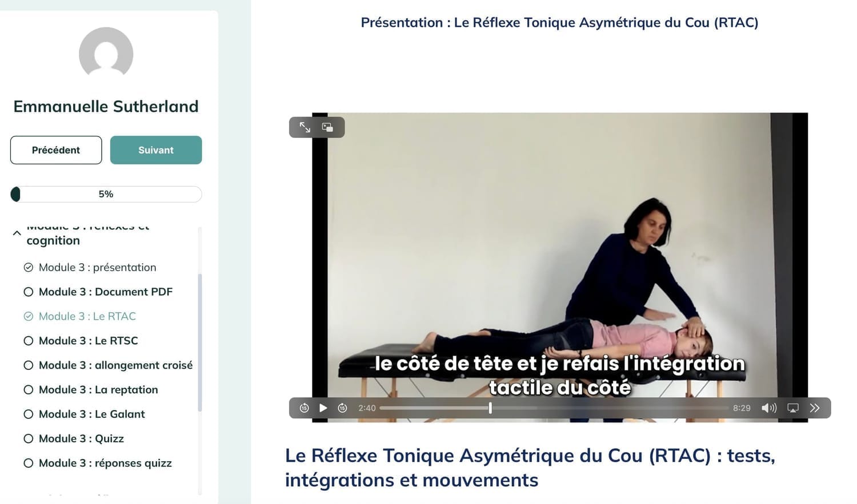Skip back 15 seconds in video
This screenshot has width=857, height=504.
(305, 408)
